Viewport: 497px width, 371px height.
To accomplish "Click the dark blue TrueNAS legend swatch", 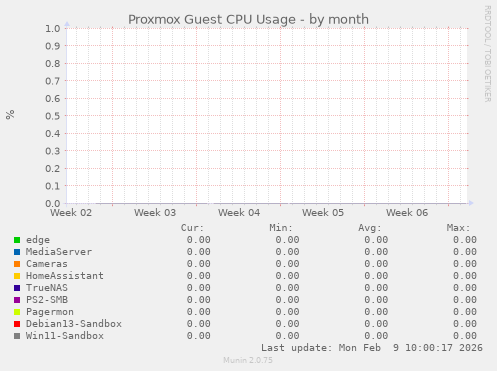I will [x=17, y=288].
